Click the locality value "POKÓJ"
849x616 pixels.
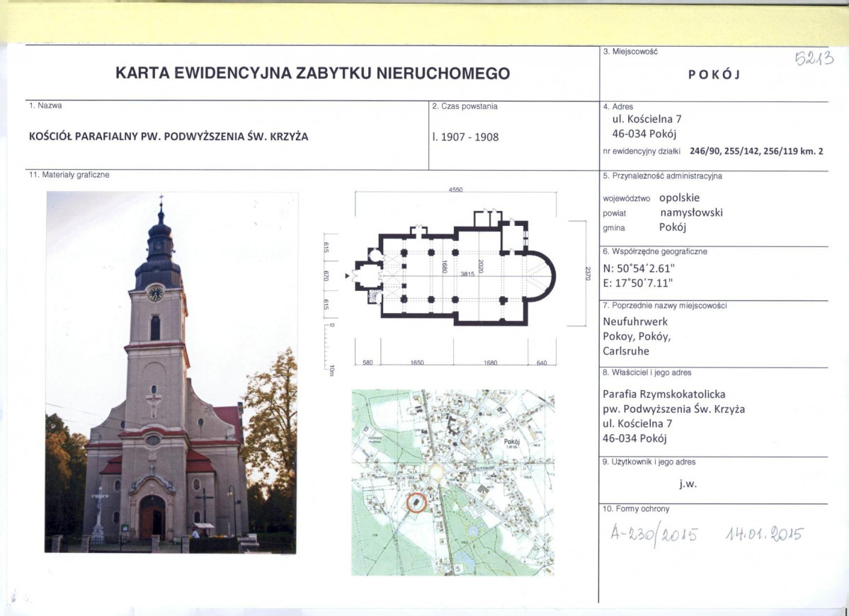point(713,76)
